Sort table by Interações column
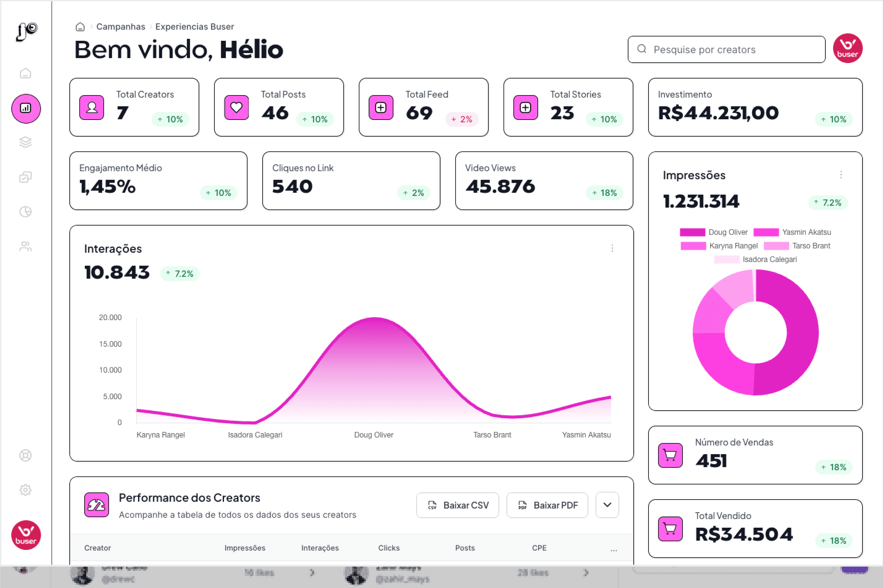883x588 pixels. pyautogui.click(x=320, y=548)
